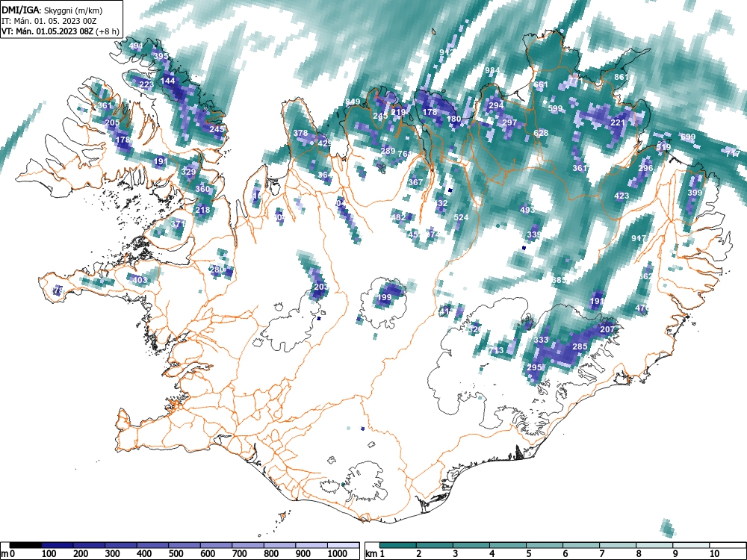Click the visibility value '395' on the map
This screenshot has height=560, width=747.
click(x=161, y=56)
